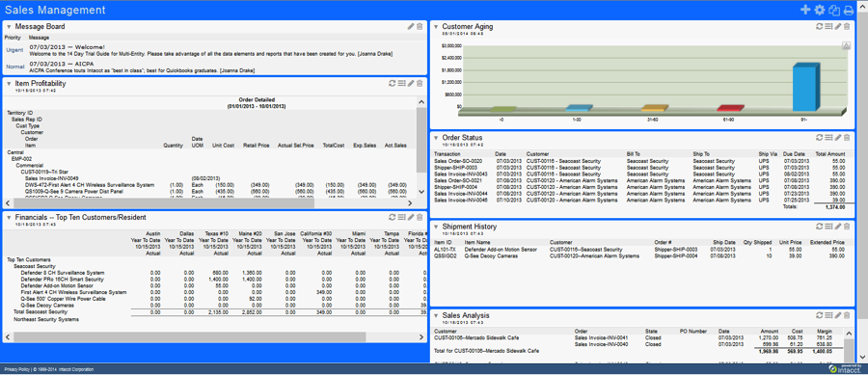Collapse the Sales Analysis panel
868x375 pixels.
click(x=436, y=316)
